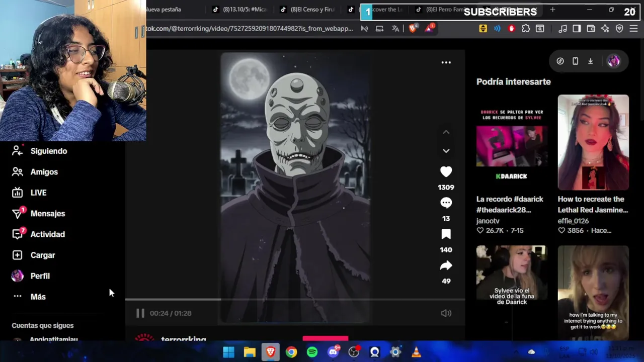The image size is (644, 362).
Task: Click the translate page icon
Action: tap(395, 29)
